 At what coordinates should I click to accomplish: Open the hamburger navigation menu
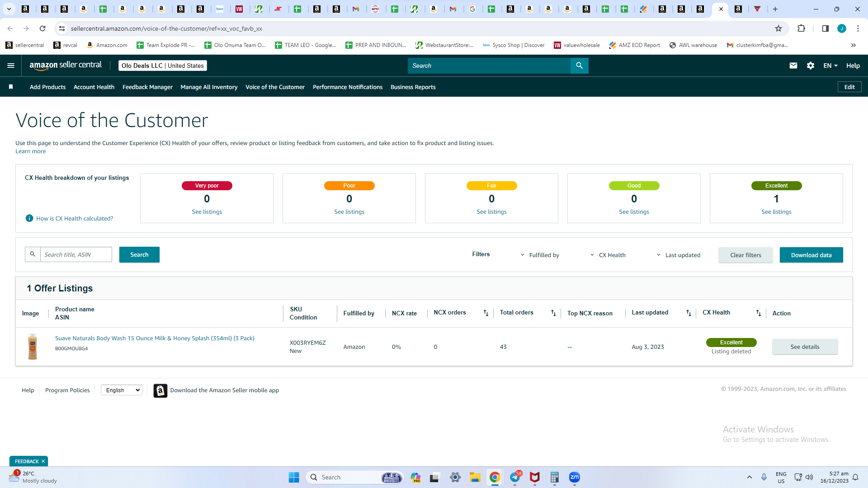point(11,66)
